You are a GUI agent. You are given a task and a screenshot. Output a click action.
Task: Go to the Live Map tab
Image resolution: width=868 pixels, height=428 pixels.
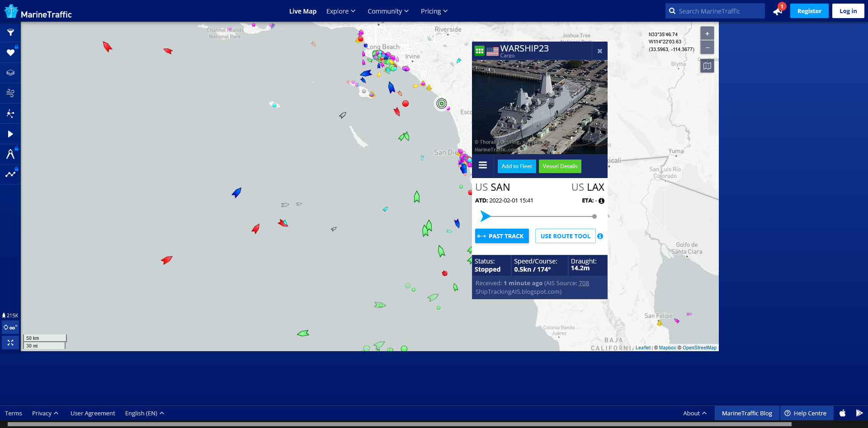[x=303, y=11]
